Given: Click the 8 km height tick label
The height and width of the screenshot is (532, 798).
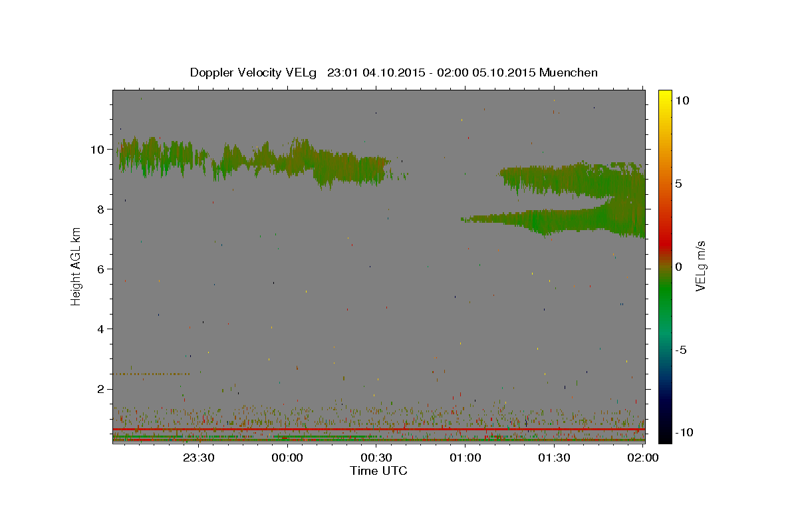Looking at the screenshot, I should point(102,209).
